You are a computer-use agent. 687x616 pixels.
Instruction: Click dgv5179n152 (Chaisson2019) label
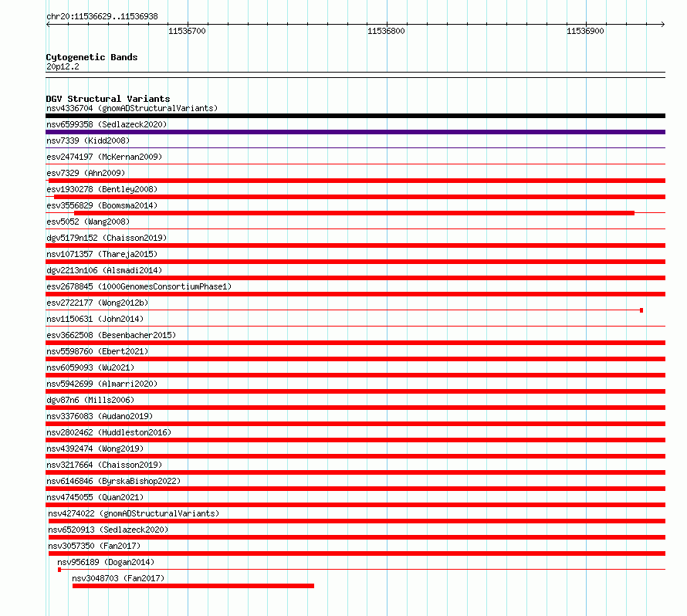(107, 238)
